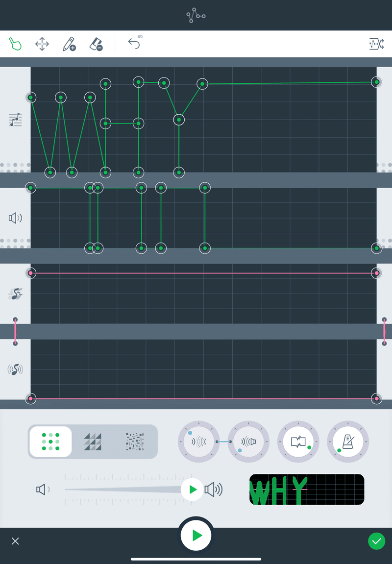Viewport: 392px width, 564px height.
Task: Click the volume slider play handle
Action: click(192, 489)
